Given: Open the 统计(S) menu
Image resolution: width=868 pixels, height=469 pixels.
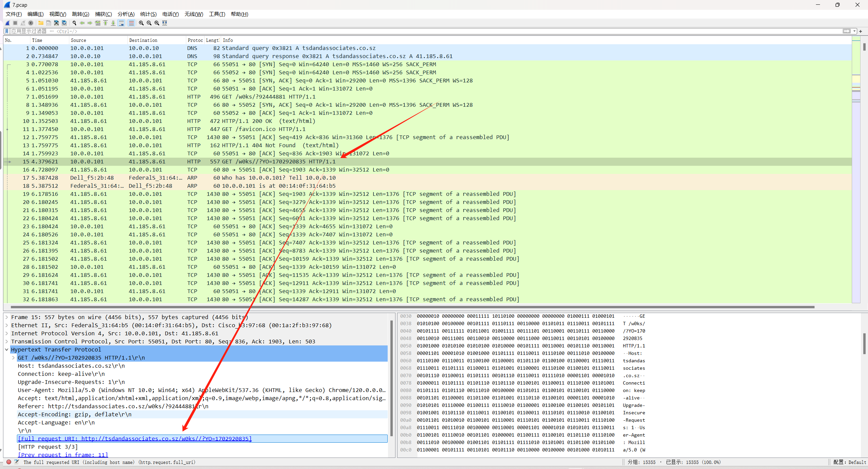Looking at the screenshot, I should tap(148, 14).
